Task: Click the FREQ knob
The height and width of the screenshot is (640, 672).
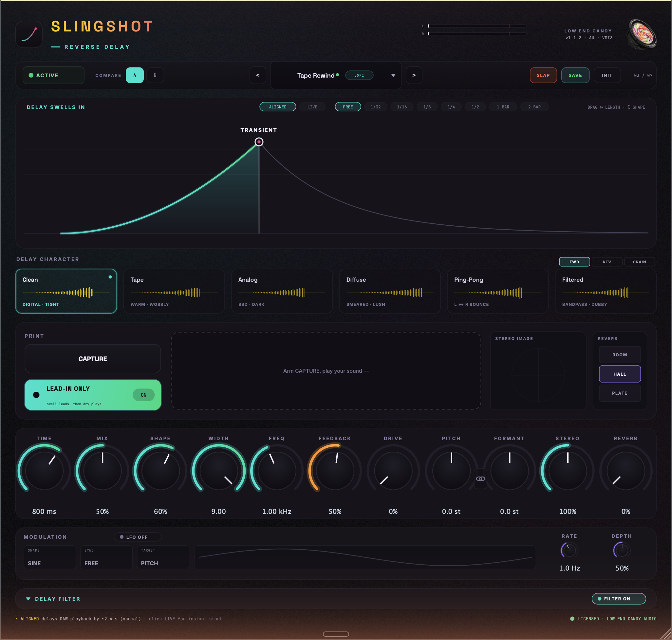Action: [x=277, y=470]
